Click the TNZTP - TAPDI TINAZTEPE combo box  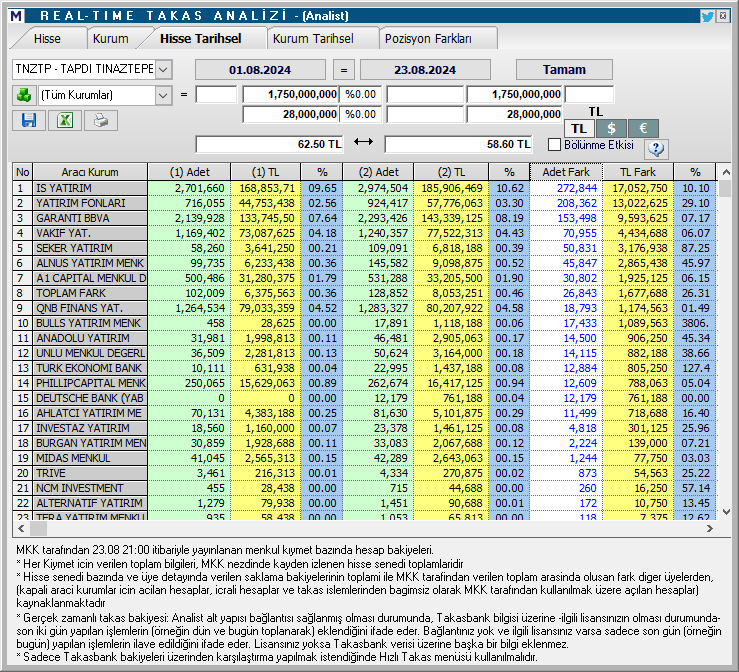pos(92,70)
